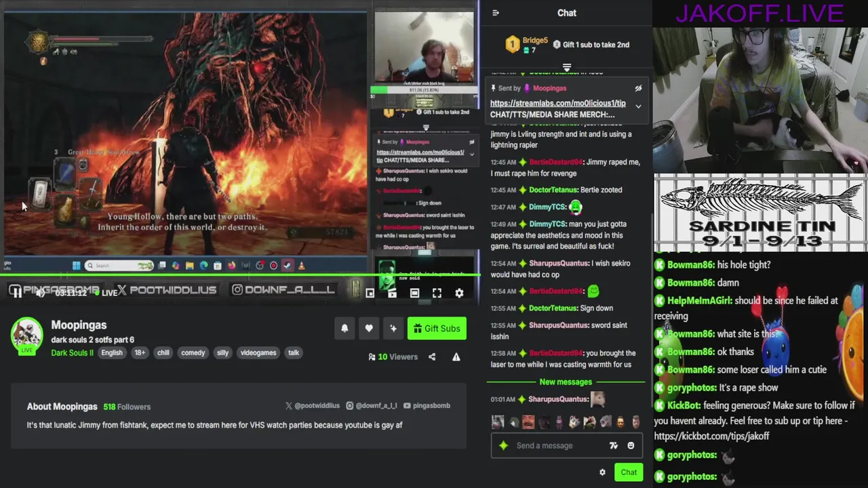Select the English tag
Image resolution: width=868 pixels, height=488 pixels.
tap(112, 352)
